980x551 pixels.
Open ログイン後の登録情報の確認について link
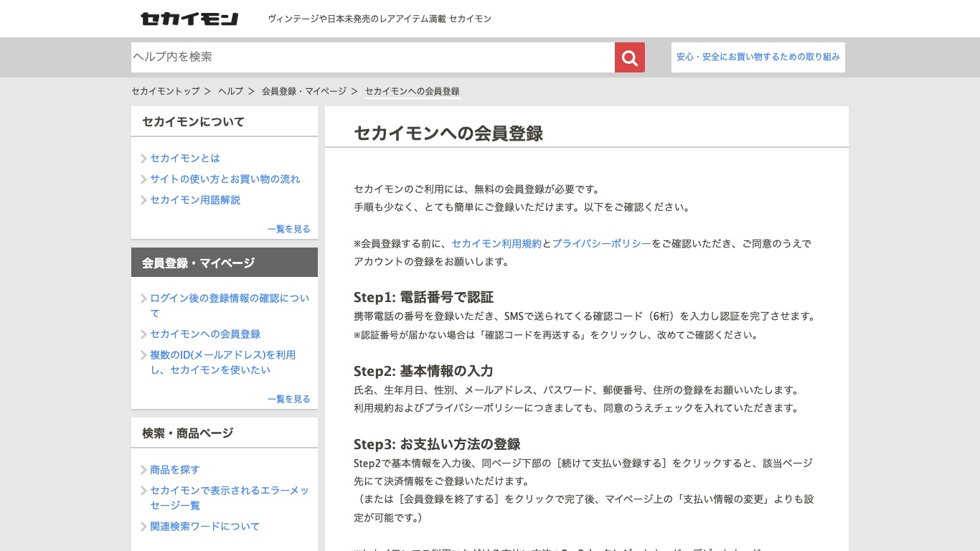click(x=230, y=306)
